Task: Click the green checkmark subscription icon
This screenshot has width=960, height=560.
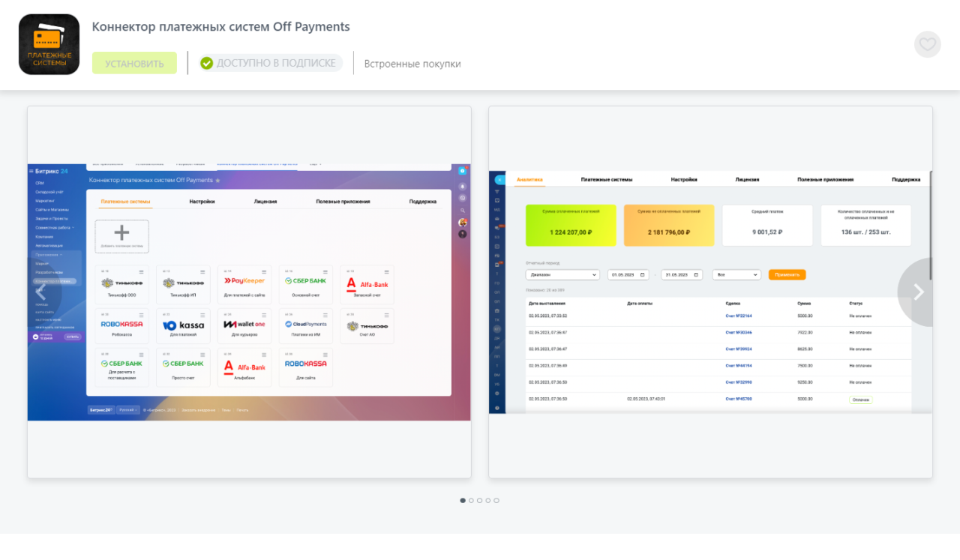Action: pyautogui.click(x=207, y=63)
